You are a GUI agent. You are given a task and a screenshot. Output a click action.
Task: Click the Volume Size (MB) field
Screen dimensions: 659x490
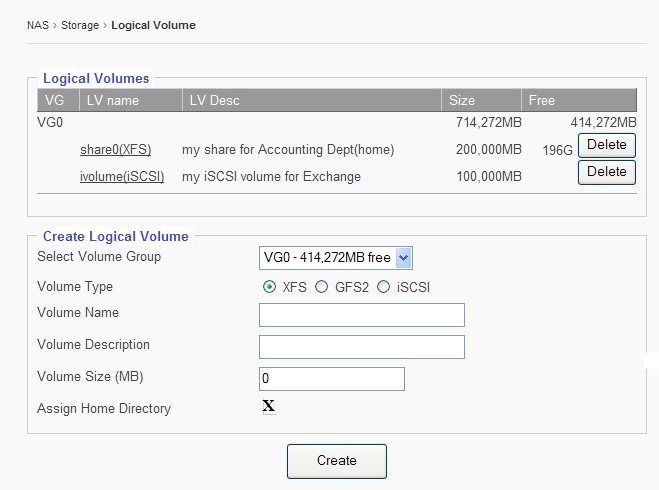[x=331, y=379]
